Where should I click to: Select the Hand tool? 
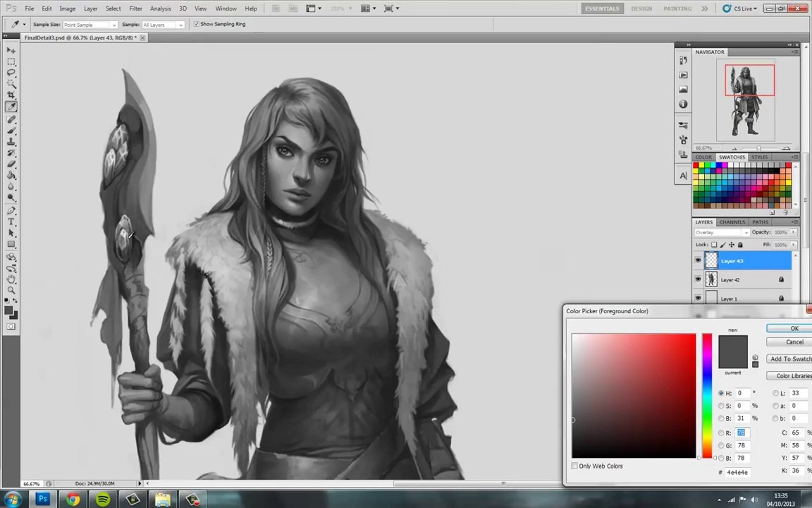pos(11,279)
